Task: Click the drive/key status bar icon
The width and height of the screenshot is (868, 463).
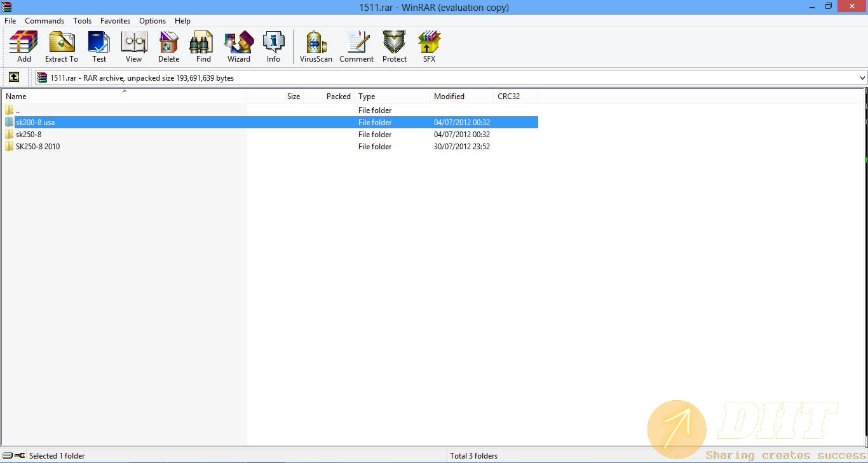Action: click(14, 455)
